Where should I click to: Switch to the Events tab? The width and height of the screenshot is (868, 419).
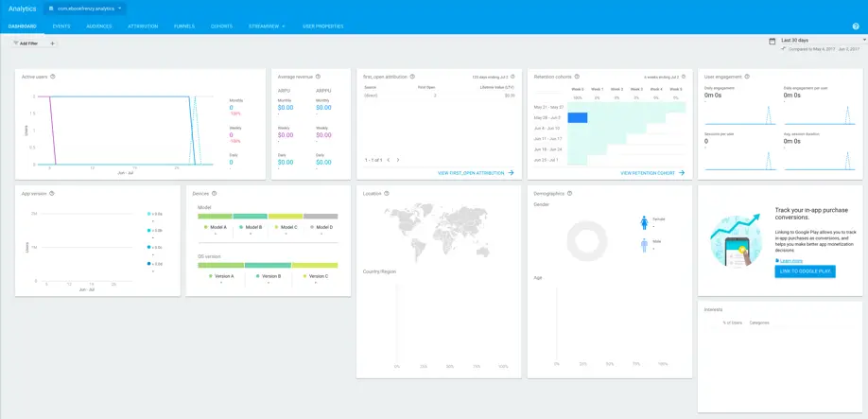pos(61,26)
